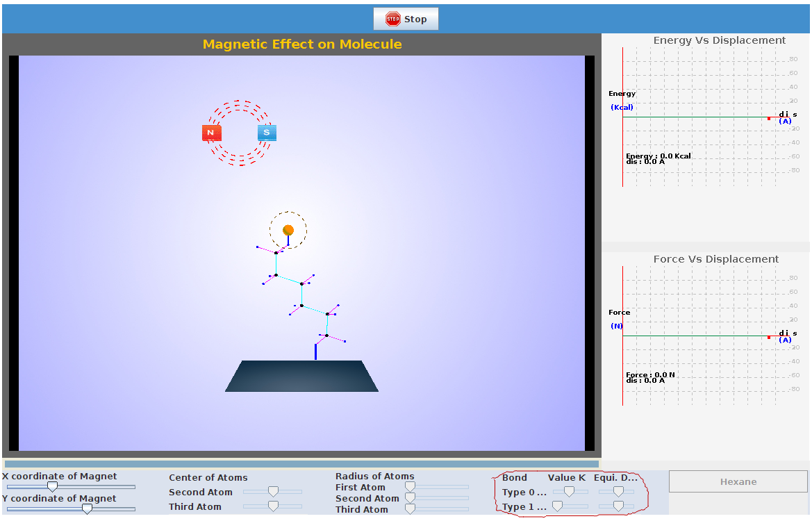Viewport: 812px width, 521px height.
Task: Adjust Bond Type 0 Equi. D slider
Action: point(616,492)
